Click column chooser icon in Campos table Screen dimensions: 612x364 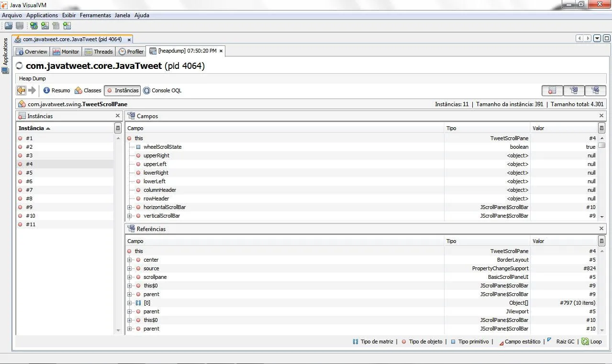[601, 128]
